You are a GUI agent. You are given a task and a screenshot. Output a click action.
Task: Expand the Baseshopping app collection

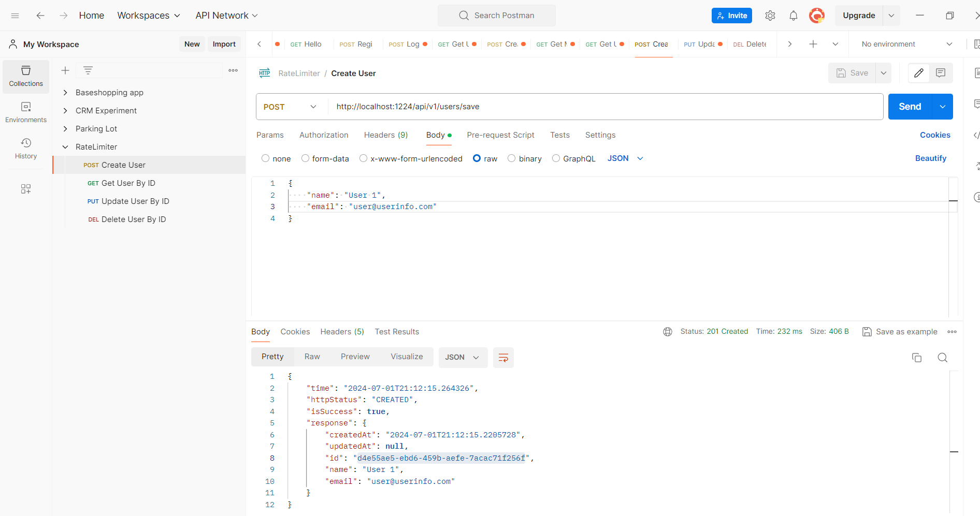[x=65, y=93]
